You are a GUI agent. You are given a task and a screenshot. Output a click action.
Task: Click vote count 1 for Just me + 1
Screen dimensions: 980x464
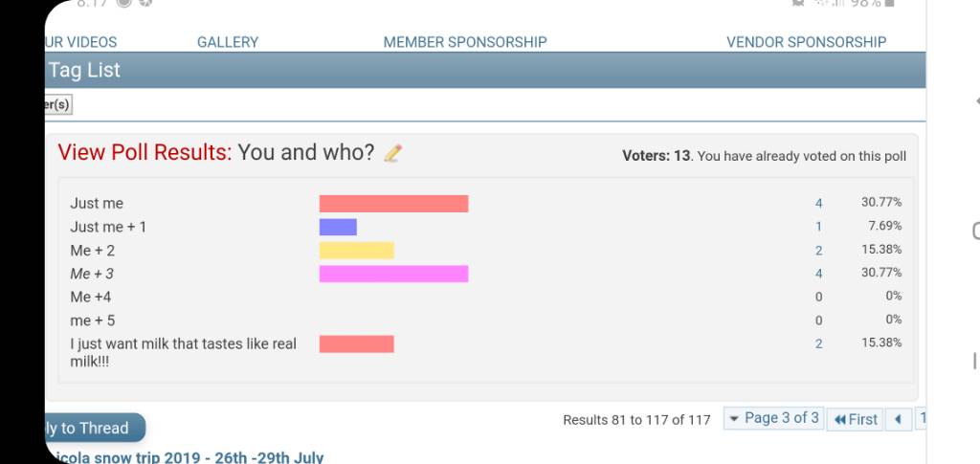click(819, 227)
